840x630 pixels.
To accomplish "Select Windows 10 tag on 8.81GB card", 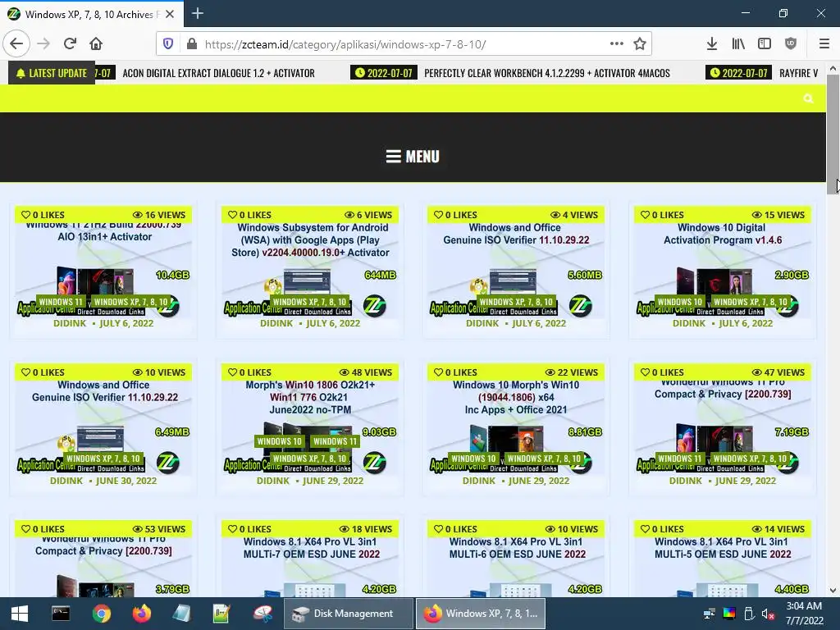I will click(473, 459).
